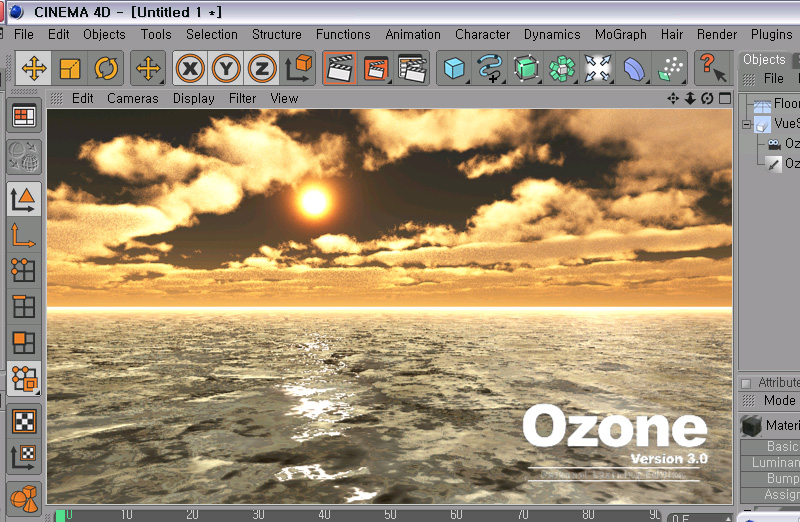Switch to Edges mode

[x=24, y=307]
